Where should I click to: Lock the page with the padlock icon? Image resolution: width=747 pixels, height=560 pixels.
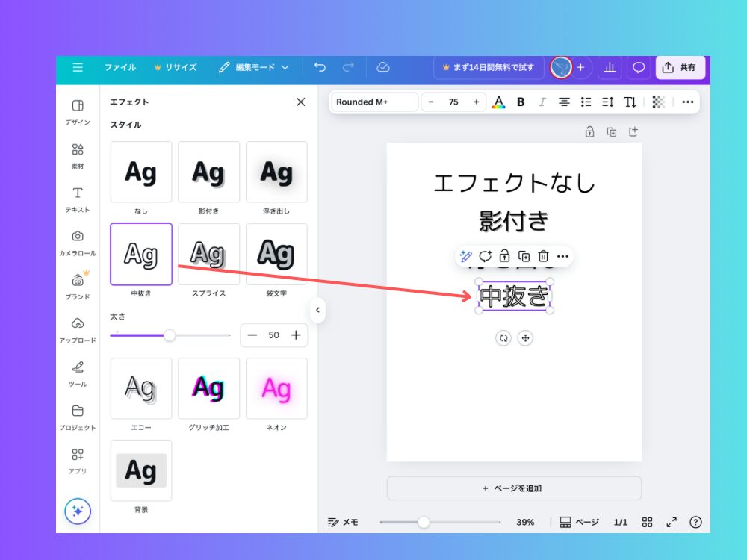click(590, 132)
